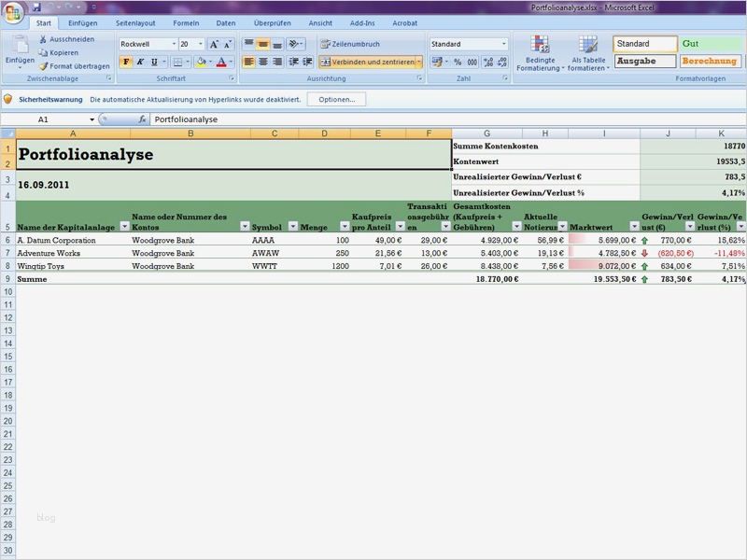Click the formula bar with Portfolioanalyse
The image size is (747, 560).
point(448,119)
